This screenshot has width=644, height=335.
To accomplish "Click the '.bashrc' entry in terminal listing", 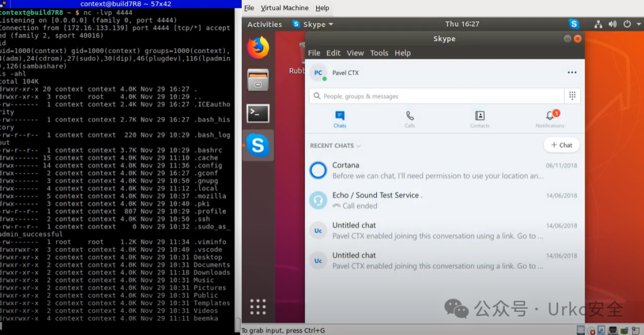I will [x=208, y=150].
